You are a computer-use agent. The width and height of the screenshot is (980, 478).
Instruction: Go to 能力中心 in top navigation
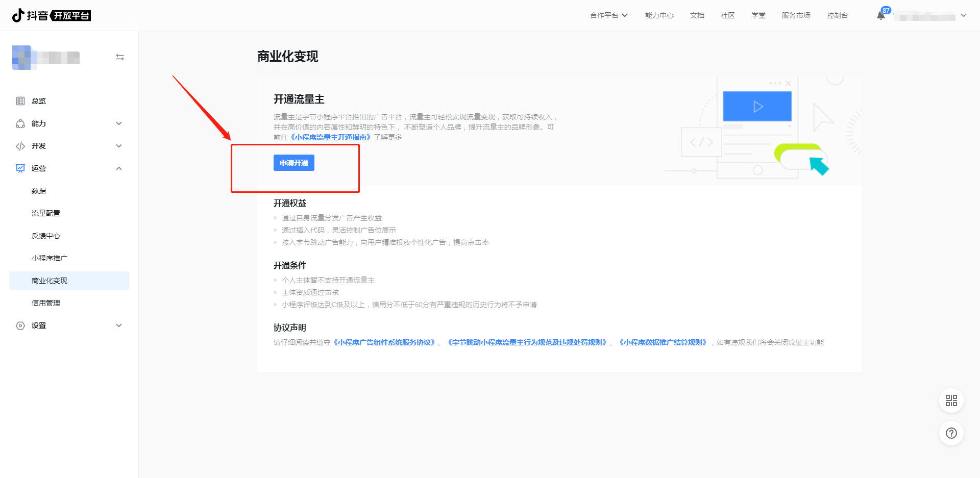point(659,15)
